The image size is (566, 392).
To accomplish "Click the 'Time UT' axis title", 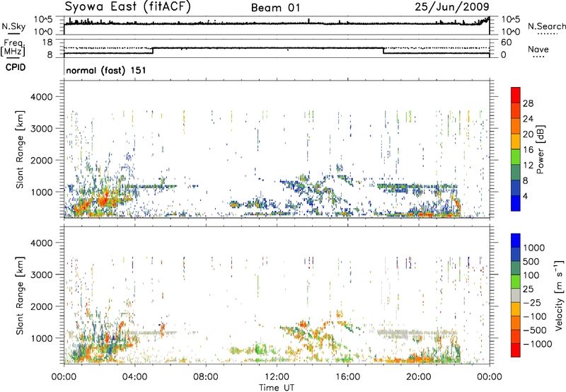I will (x=277, y=388).
